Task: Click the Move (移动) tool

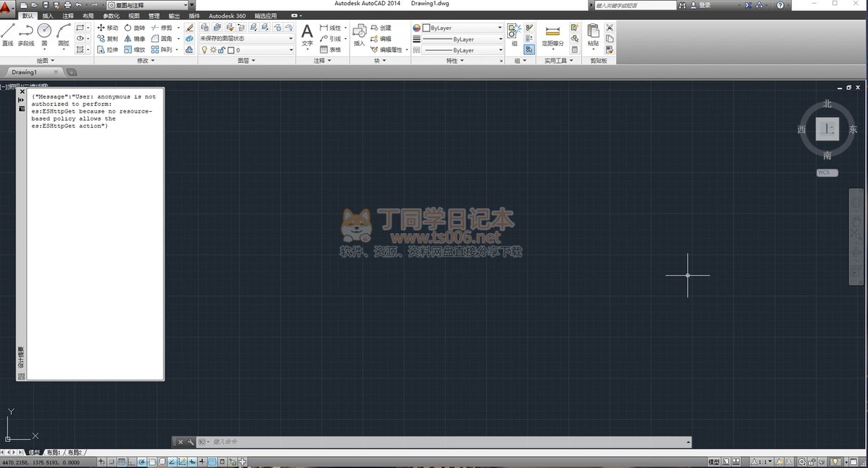Action: [x=108, y=28]
